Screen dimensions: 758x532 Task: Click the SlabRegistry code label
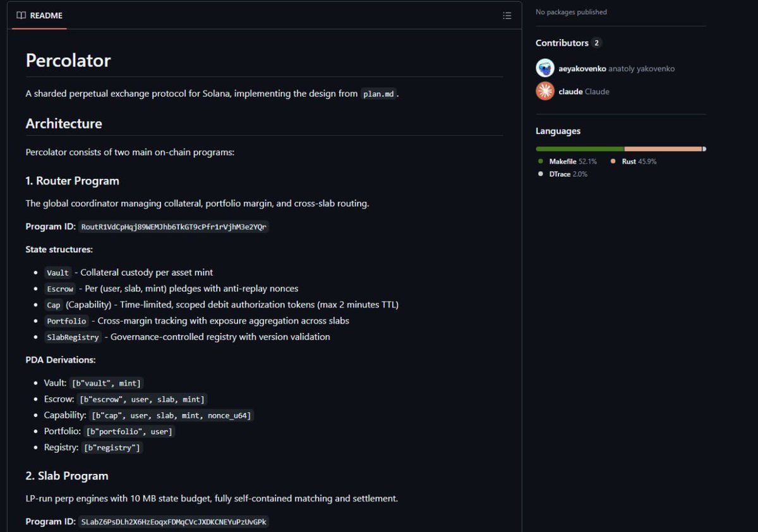[73, 337]
